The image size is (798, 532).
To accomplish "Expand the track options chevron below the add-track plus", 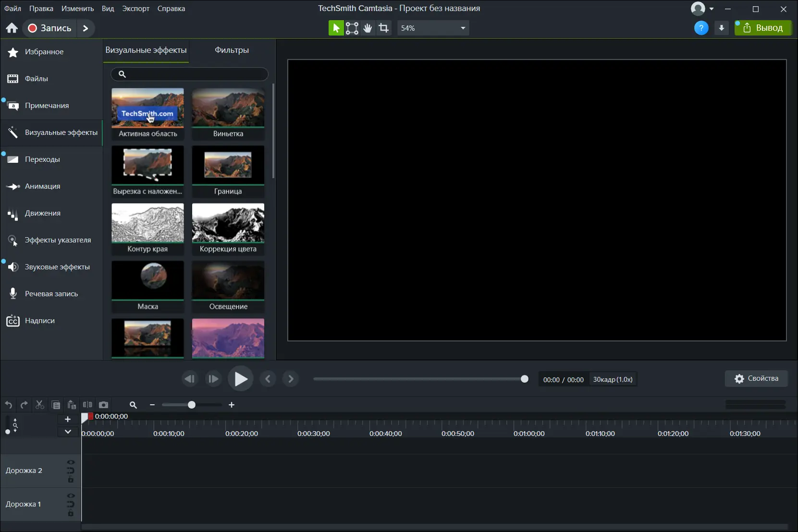I will click(68, 432).
